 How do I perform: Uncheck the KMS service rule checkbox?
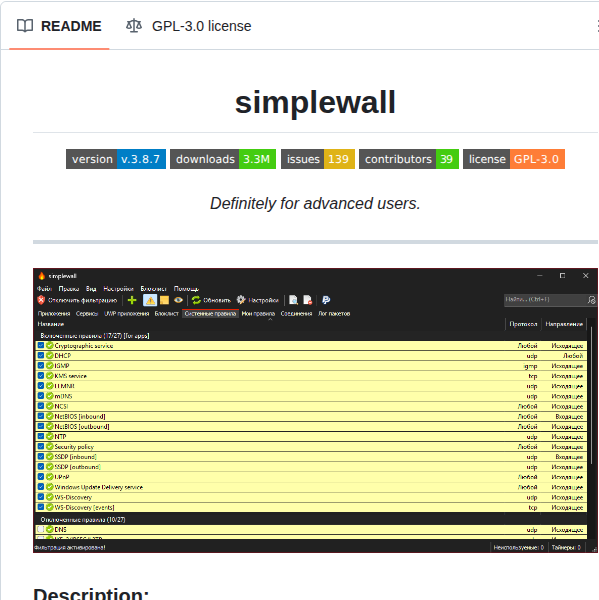click(x=41, y=376)
